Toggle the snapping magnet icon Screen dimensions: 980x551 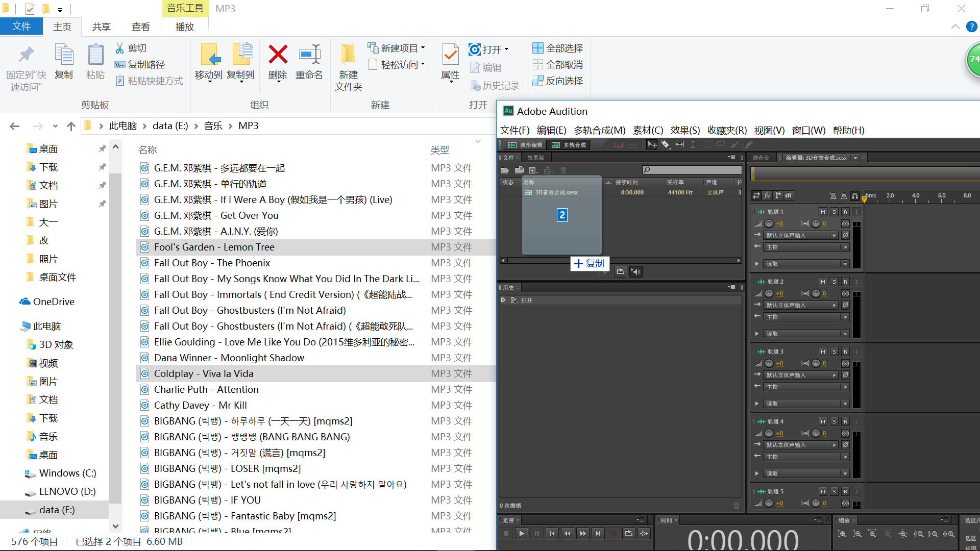854,196
